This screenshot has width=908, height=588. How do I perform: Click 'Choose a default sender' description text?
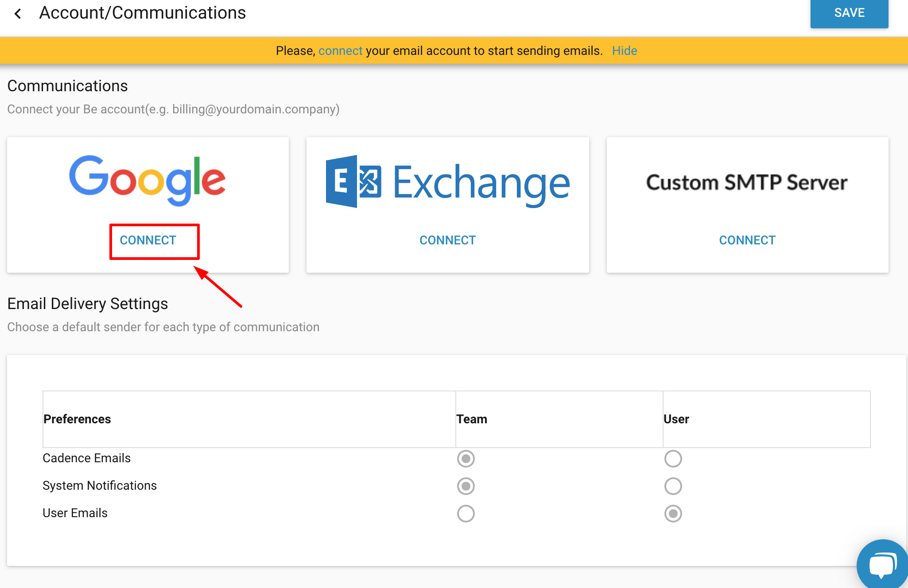[x=163, y=327]
